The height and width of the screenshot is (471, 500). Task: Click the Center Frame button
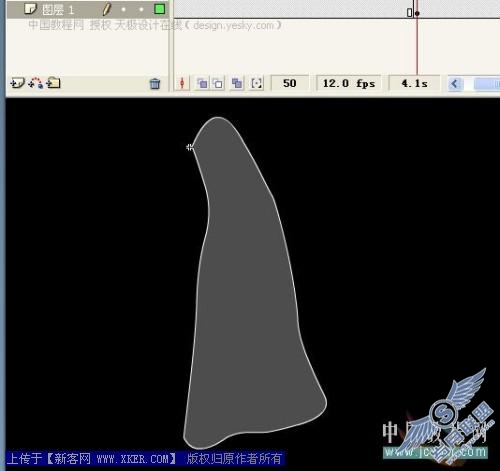[x=182, y=83]
